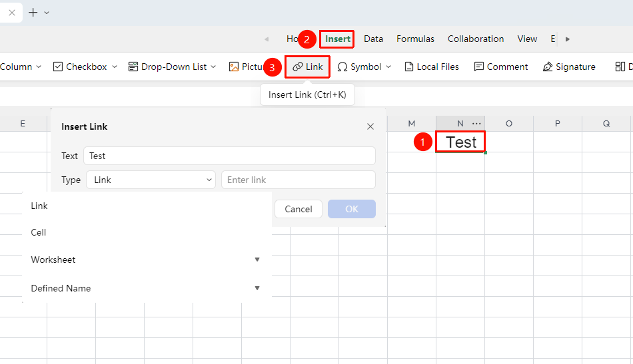Click the Text input field containing Test
The height and width of the screenshot is (364, 633).
click(229, 156)
